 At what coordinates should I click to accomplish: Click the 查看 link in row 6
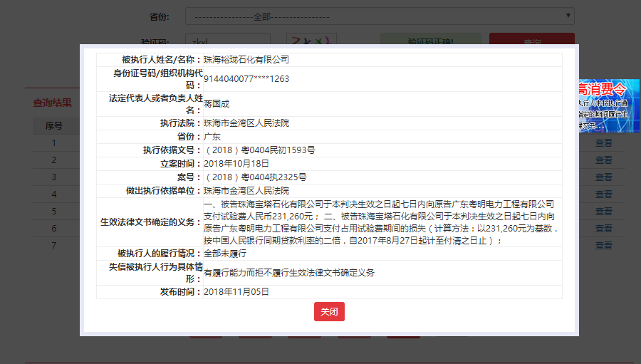(603, 228)
